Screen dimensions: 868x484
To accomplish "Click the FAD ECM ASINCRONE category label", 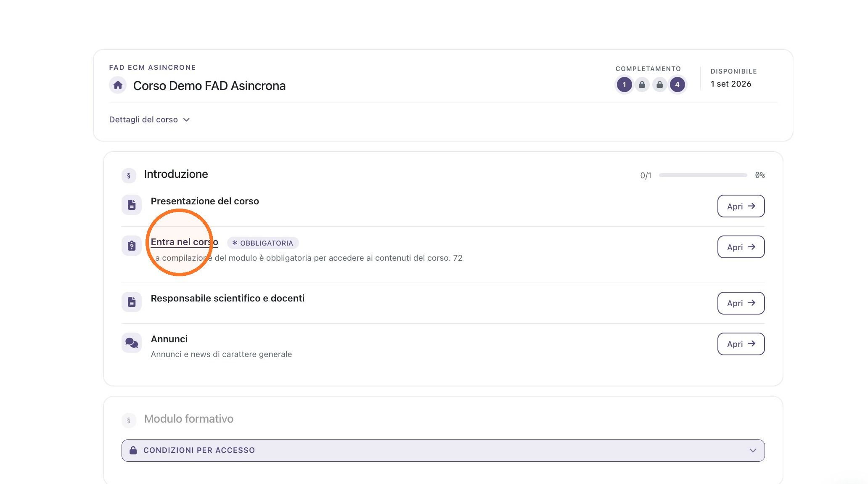I will point(152,67).
